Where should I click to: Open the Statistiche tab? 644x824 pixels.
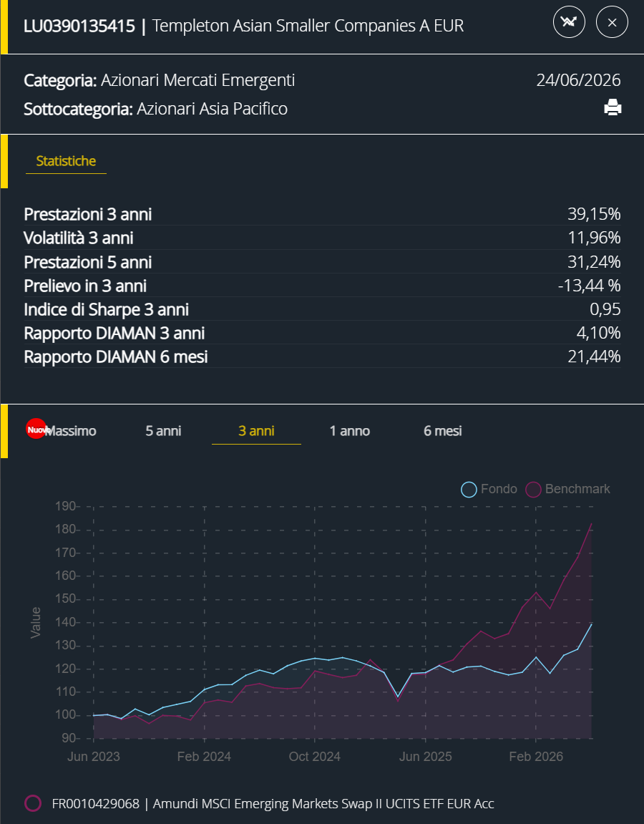(x=66, y=161)
